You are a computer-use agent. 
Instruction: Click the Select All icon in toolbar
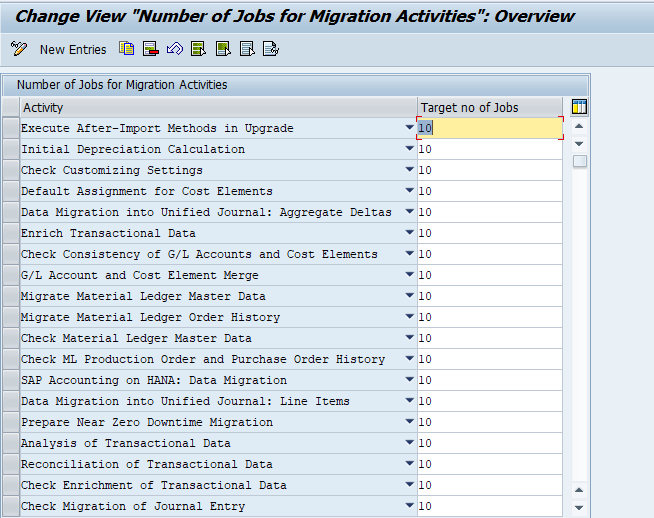point(198,49)
